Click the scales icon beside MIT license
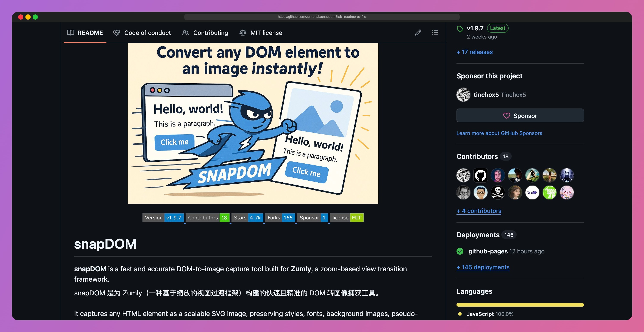Screen dimensions: 644x332 [x=243, y=33]
